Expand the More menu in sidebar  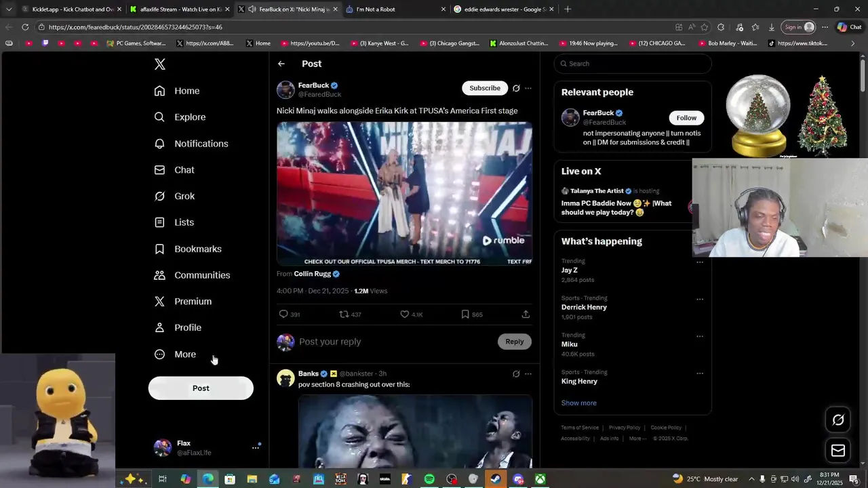[175, 354]
